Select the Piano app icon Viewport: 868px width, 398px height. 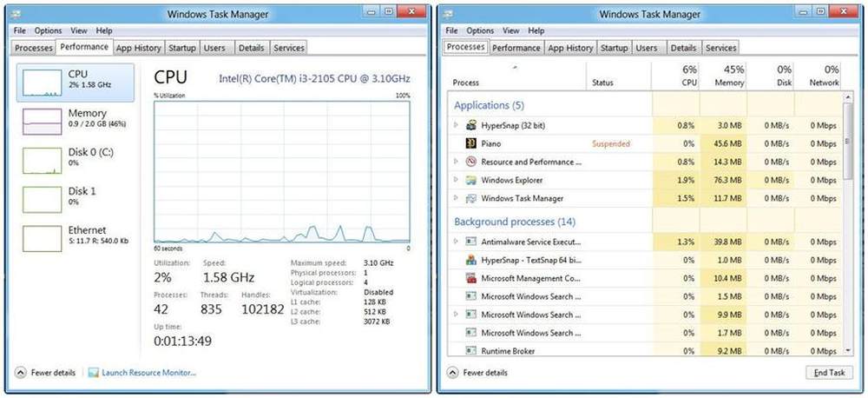pos(472,143)
